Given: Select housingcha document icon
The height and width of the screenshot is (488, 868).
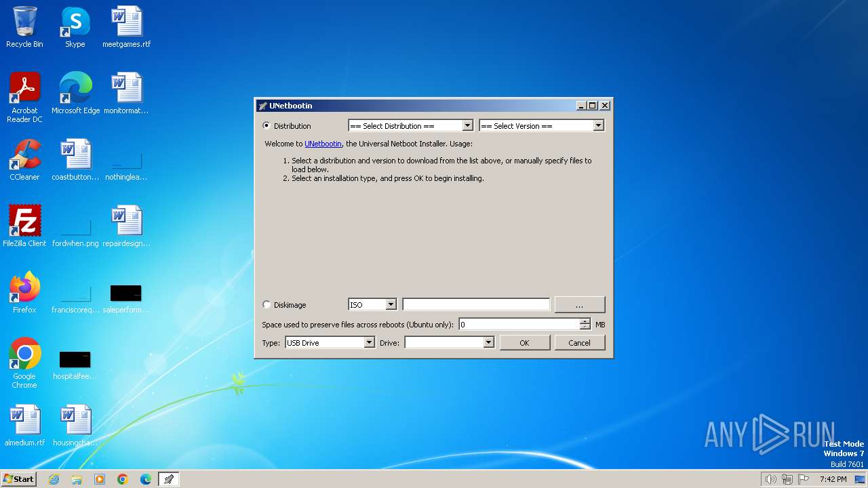Looking at the screenshot, I should (75, 426).
